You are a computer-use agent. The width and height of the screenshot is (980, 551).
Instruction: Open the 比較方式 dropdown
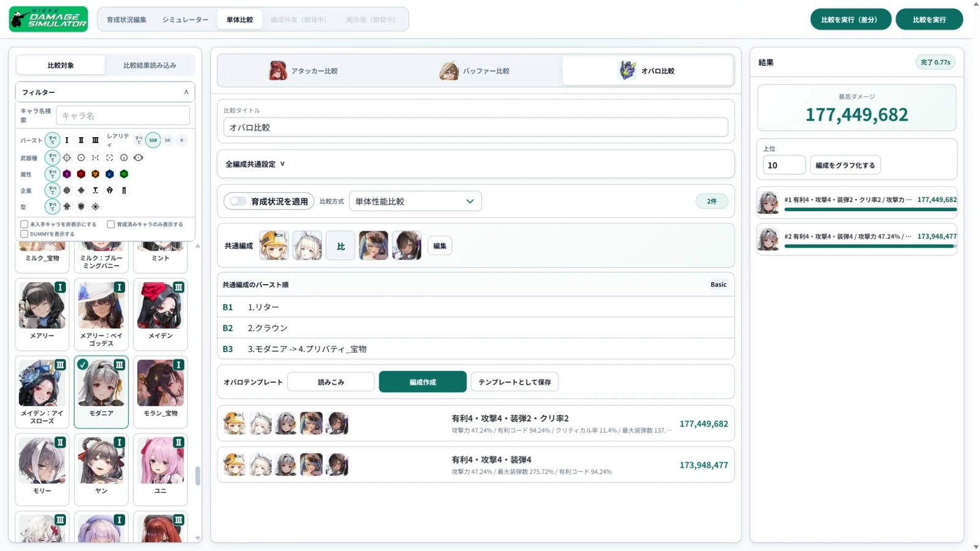click(415, 201)
